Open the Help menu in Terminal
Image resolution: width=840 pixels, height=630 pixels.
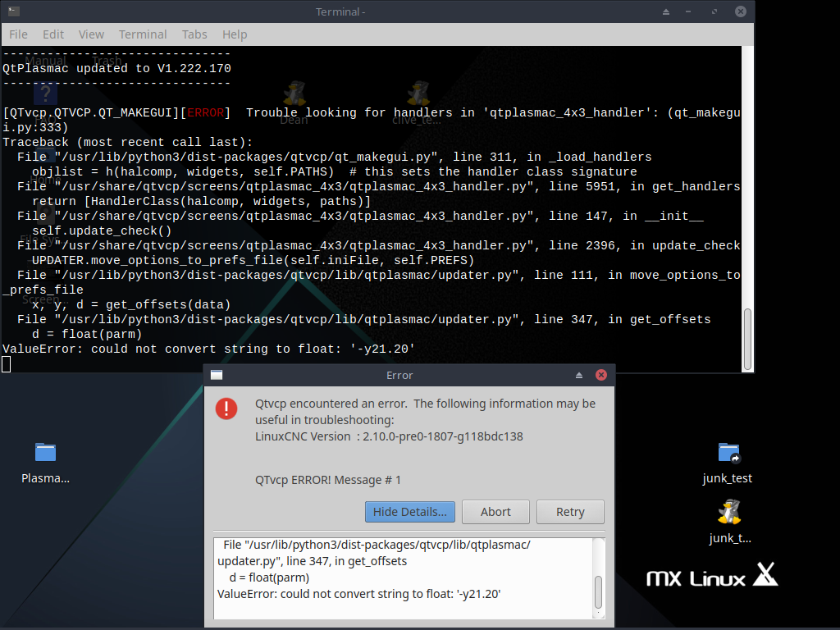[x=235, y=34]
